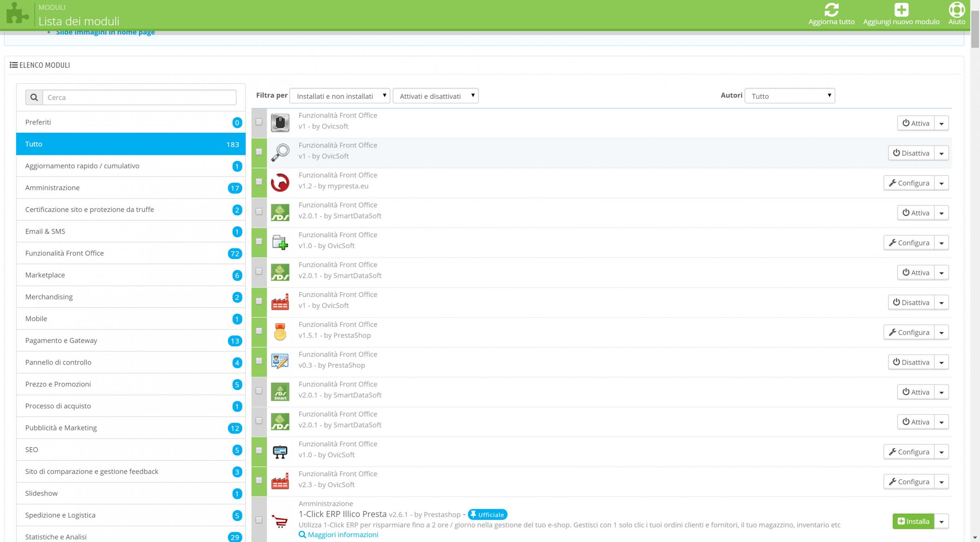Click the Aggiungi nuovo modulo plus icon
The image size is (980, 542).
coord(901,10)
